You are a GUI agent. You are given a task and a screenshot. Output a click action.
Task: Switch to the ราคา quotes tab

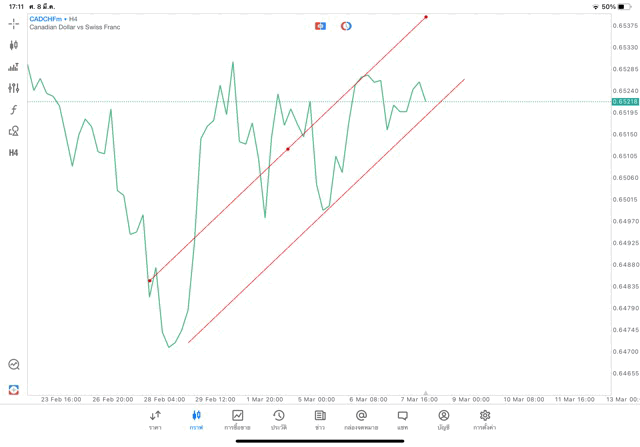(x=155, y=420)
